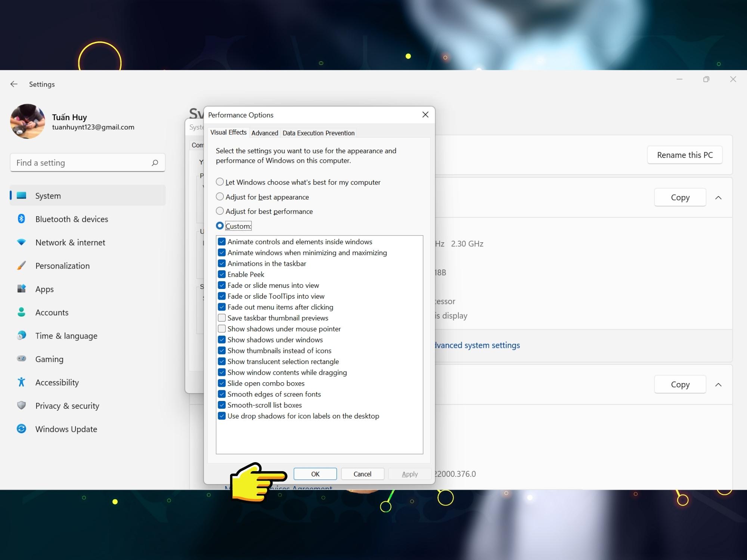Copy the device specifications
This screenshot has width=747, height=560.
point(680,197)
